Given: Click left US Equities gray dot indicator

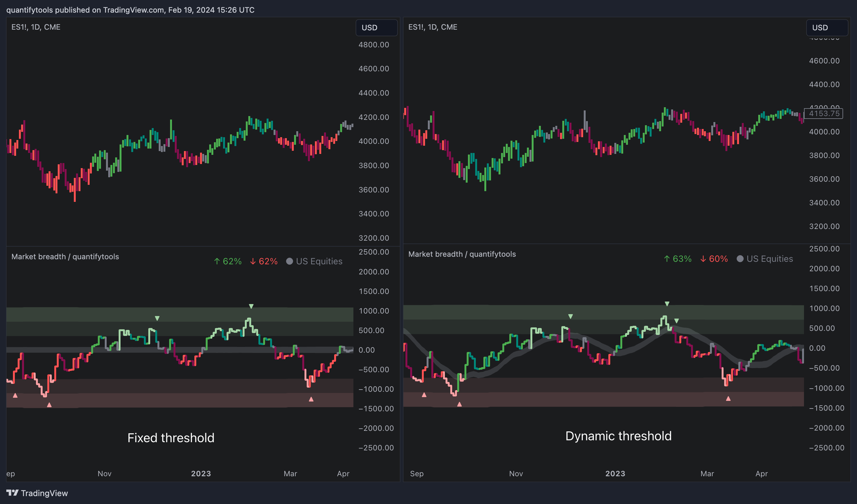Looking at the screenshot, I should [289, 261].
